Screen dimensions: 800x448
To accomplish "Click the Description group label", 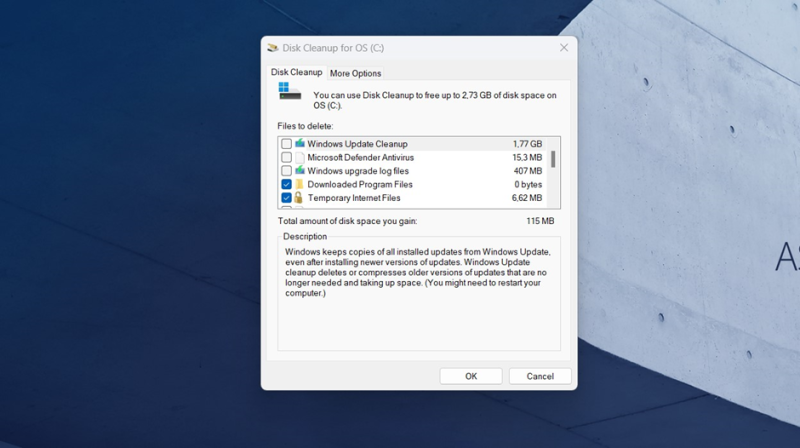I will click(305, 236).
